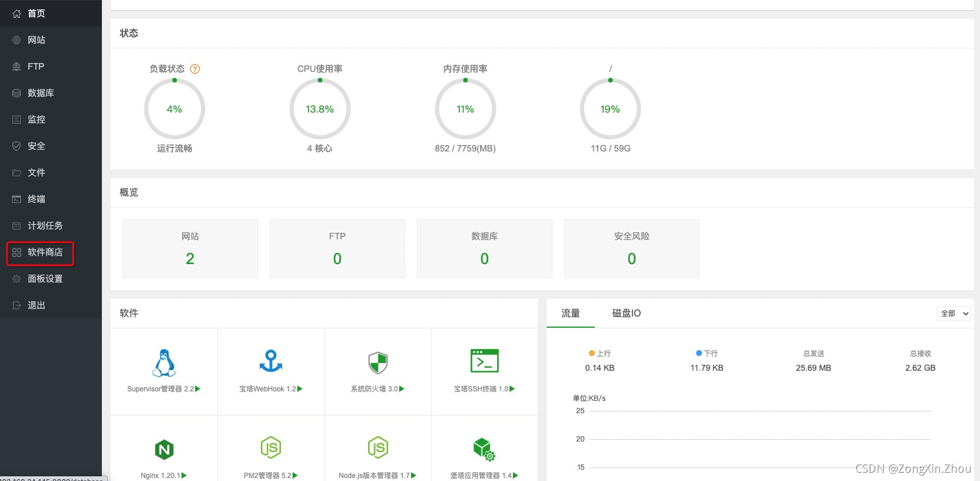This screenshot has width=980, height=481.
Task: Open the 数据库 overview card showing 0
Action: pos(485,248)
